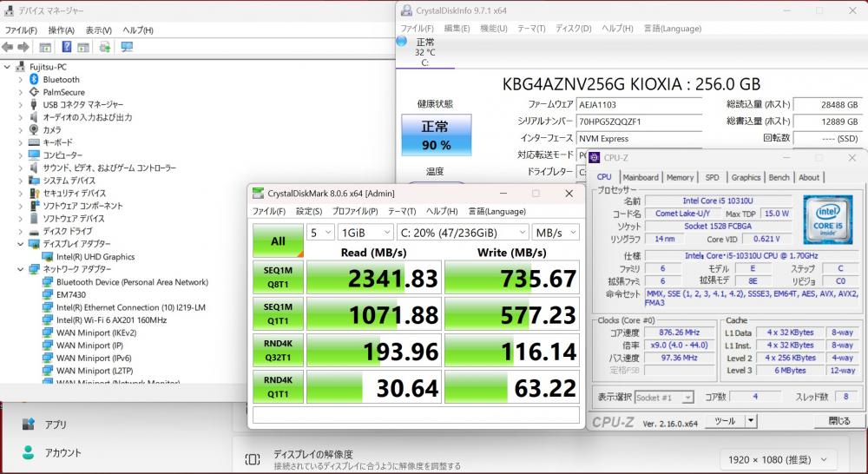The height and width of the screenshot is (474, 868).
Task: Open the MB/s unit dropdown
Action: (556, 233)
